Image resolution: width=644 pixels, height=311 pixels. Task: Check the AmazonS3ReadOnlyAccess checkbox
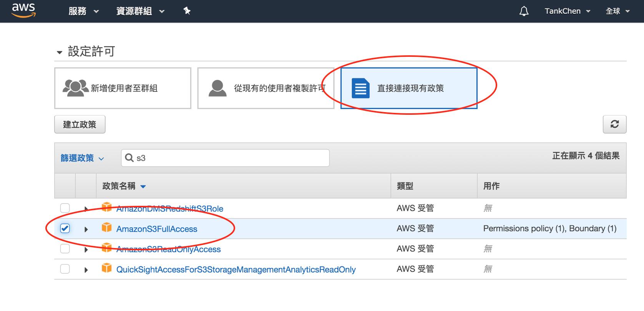click(65, 249)
